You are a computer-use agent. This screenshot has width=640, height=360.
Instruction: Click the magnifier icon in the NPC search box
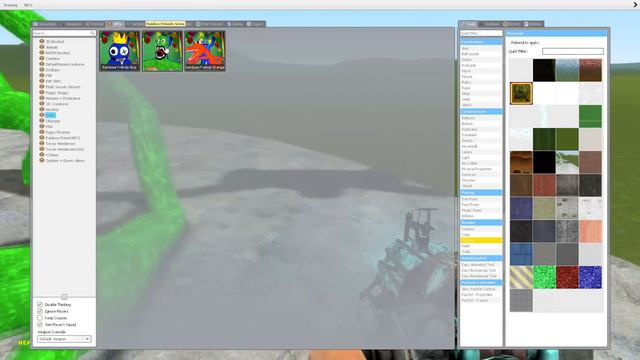92,33
